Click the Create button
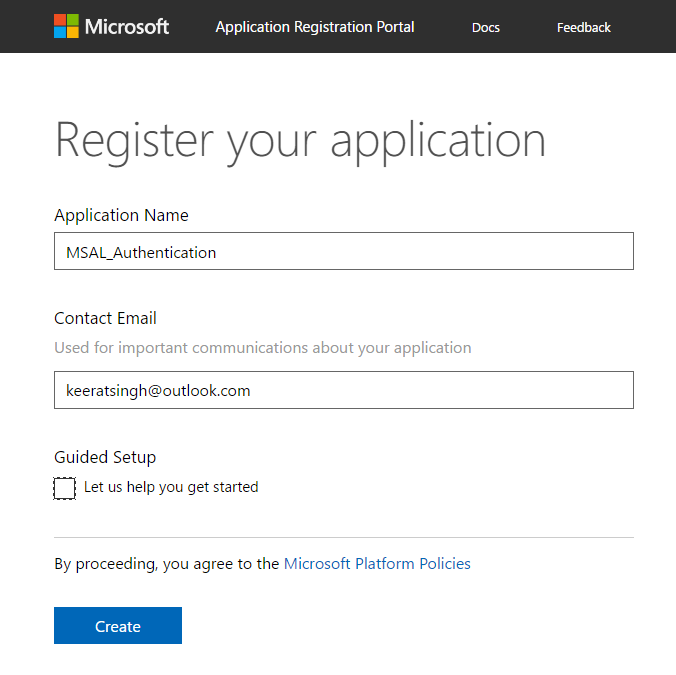The height and width of the screenshot is (675, 676). point(118,625)
